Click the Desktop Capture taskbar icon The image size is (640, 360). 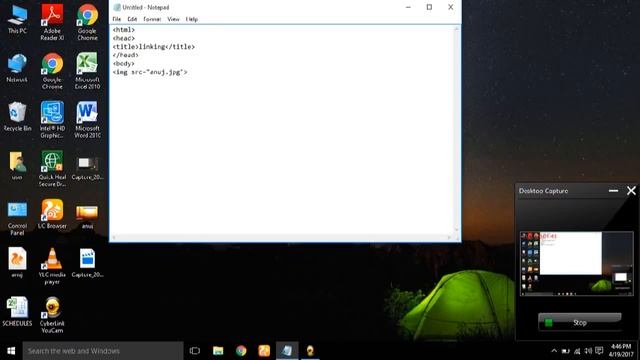pyautogui.click(x=310, y=351)
